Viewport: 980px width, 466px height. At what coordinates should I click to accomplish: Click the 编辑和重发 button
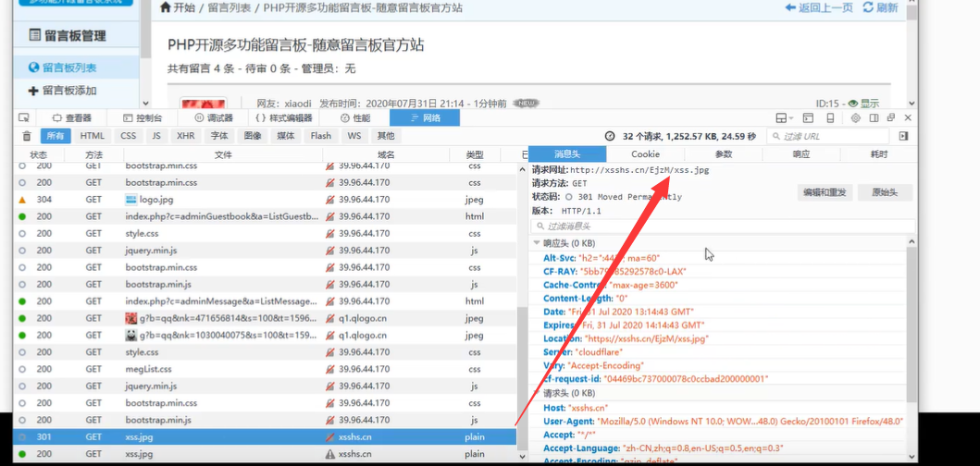(825, 192)
